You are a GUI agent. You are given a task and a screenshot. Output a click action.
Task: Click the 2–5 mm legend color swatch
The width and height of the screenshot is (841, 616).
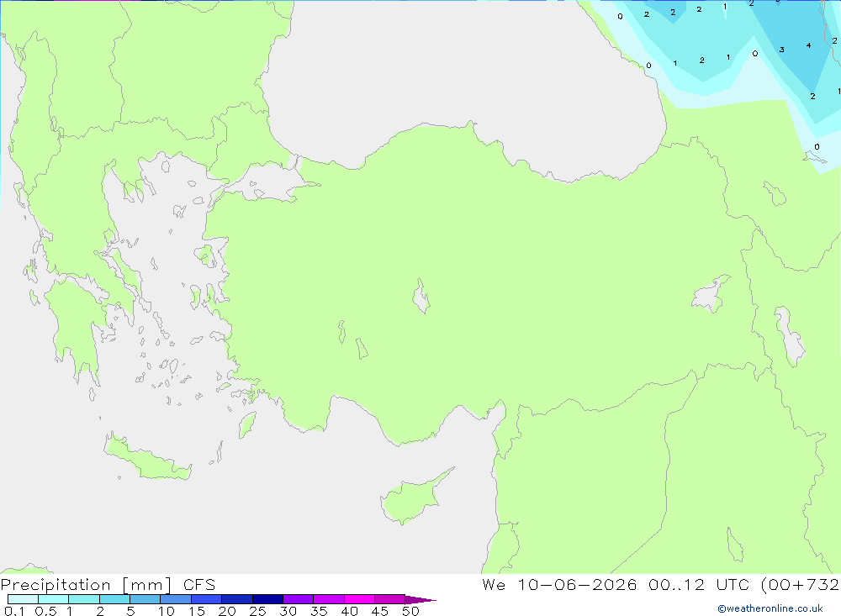[114, 599]
